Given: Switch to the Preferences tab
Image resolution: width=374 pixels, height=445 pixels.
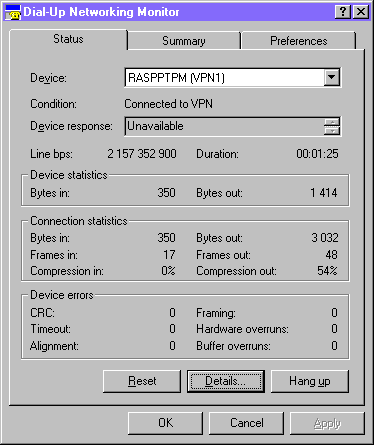Looking at the screenshot, I should (299, 41).
